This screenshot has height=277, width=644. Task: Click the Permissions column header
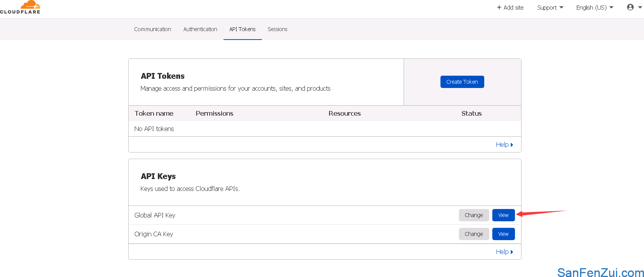point(214,113)
